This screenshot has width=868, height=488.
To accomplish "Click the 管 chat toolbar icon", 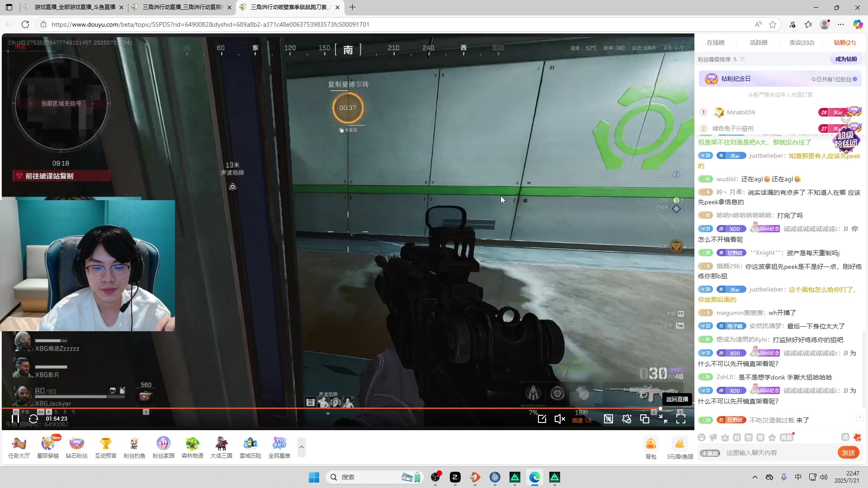I will pyautogui.click(x=749, y=437).
